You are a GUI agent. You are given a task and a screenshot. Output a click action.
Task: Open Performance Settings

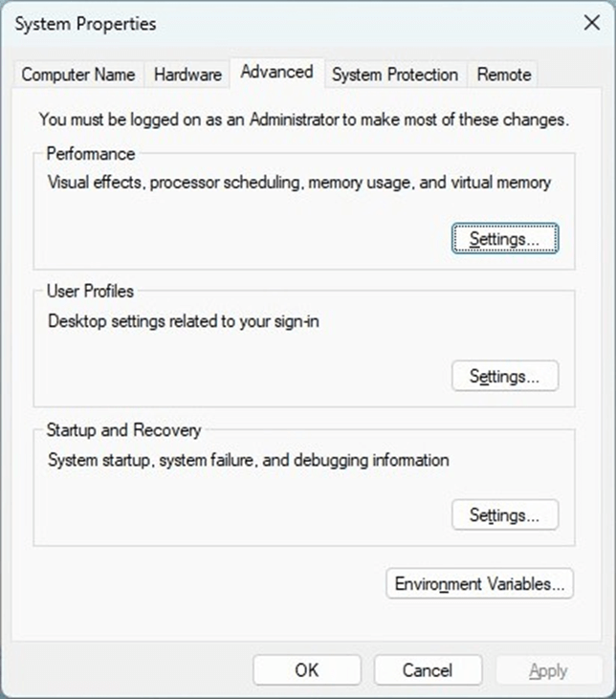coord(504,238)
